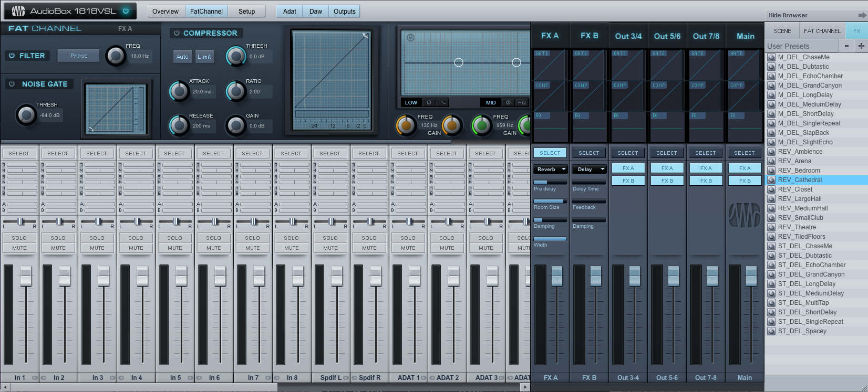Click the minus button beside User Presets
Viewport: 868px width, 392px height.
(846, 46)
